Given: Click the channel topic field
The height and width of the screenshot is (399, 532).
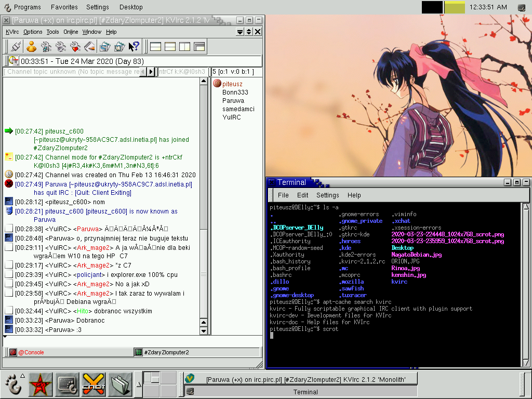Looking at the screenshot, I should point(72,72).
